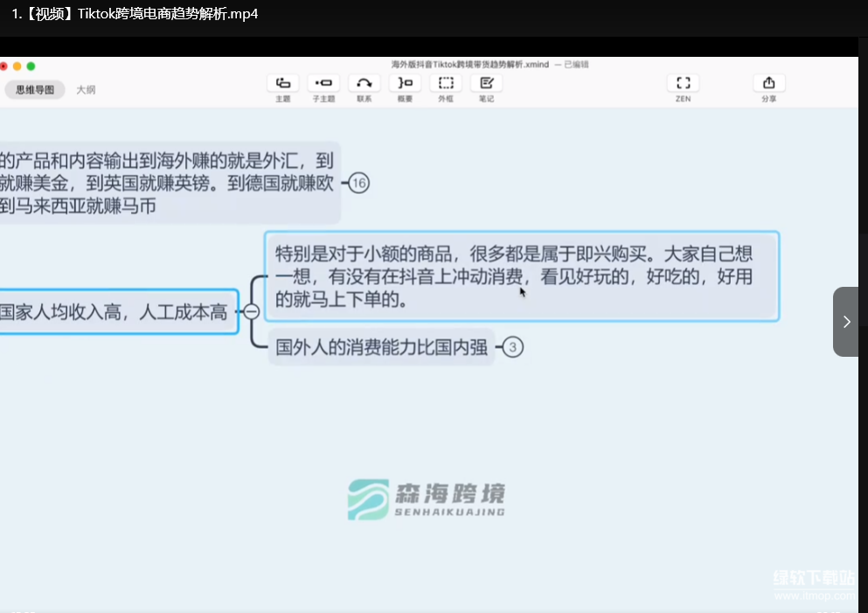Select the topic about earning 外汇 overseas
Image resolution: width=868 pixels, height=613 pixels.
(166, 183)
